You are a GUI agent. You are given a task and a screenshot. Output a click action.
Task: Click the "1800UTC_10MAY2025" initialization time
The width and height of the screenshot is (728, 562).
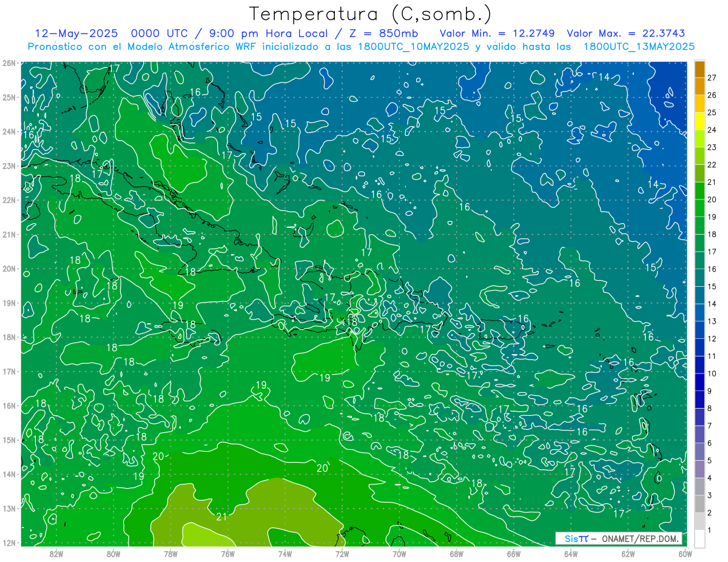click(x=413, y=47)
